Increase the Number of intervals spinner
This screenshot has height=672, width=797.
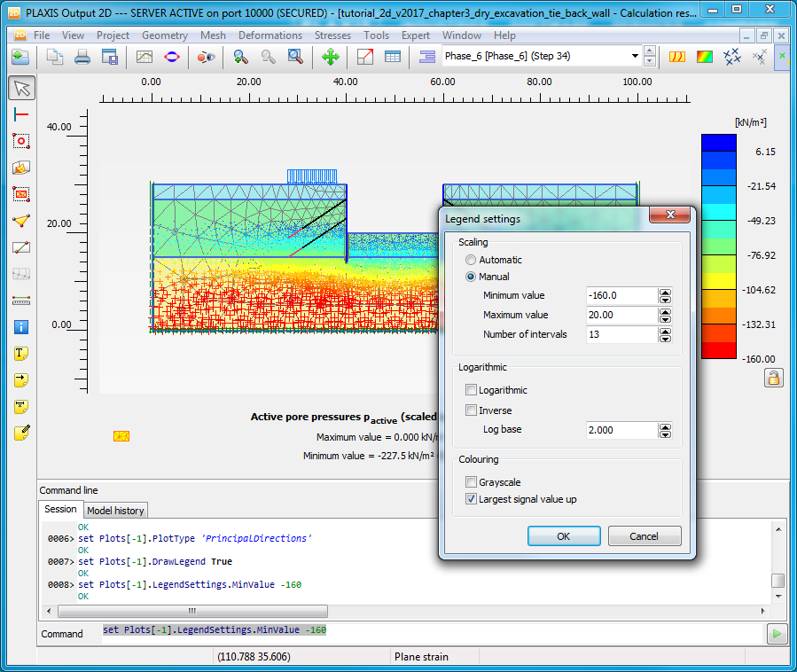pyautogui.click(x=665, y=330)
